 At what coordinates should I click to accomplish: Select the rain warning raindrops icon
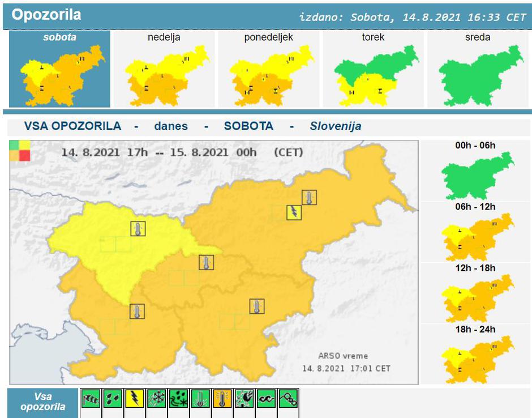[113, 399]
